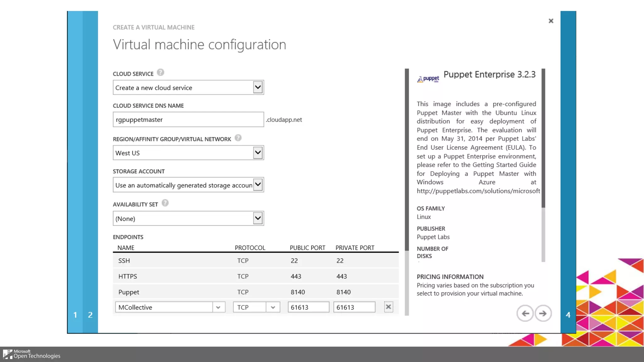Expand the Availability Set dropdown

pos(258,218)
